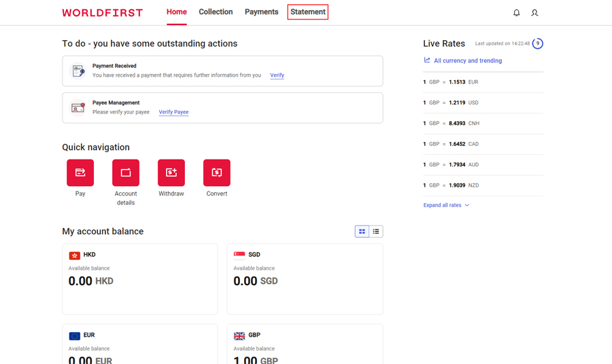Open Account details quick navigation icon
Image resolution: width=612 pixels, height=364 pixels.
click(126, 172)
